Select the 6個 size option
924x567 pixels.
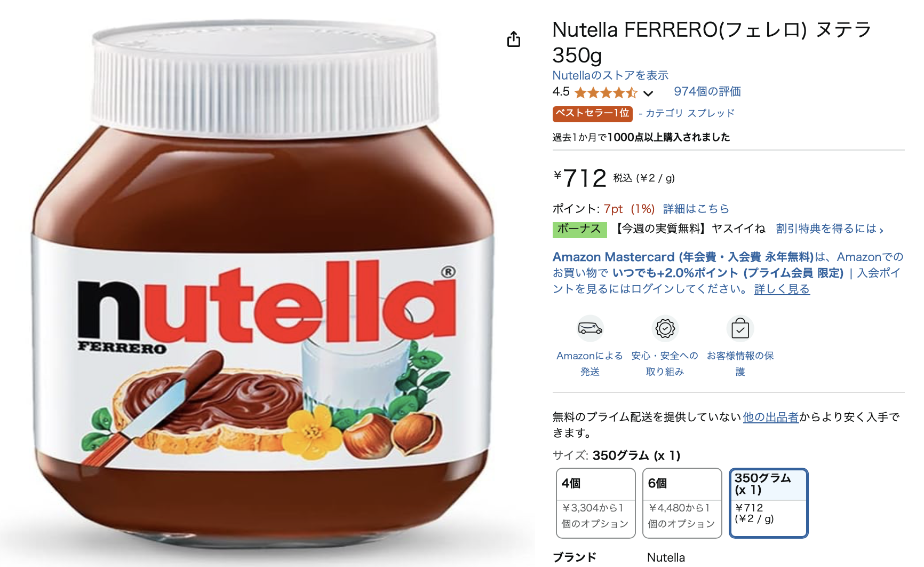(682, 503)
